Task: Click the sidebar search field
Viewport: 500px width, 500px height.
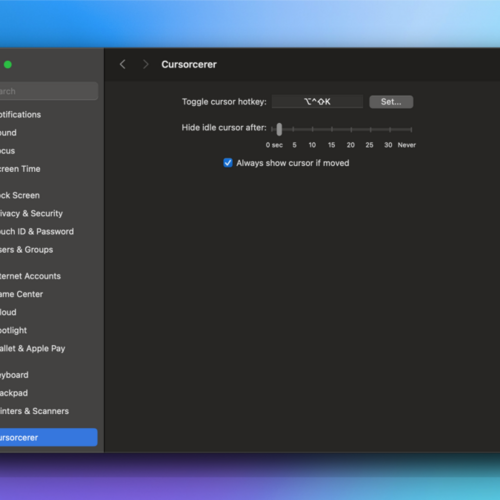Action: point(49,91)
